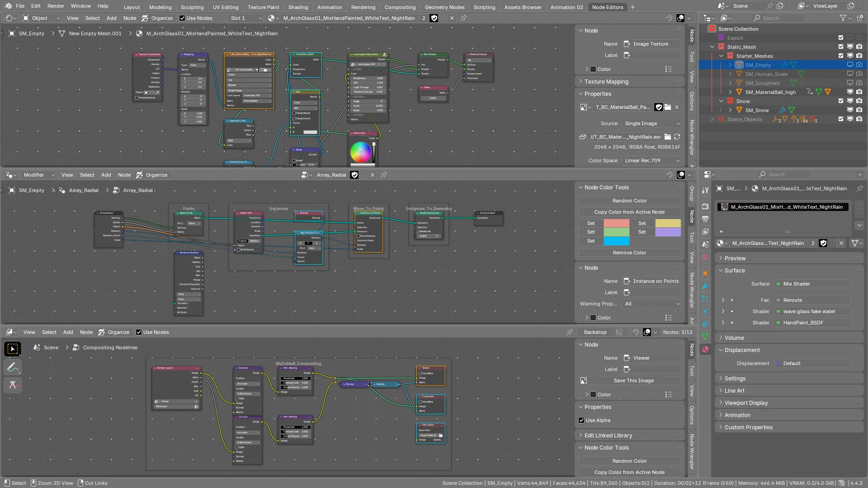Set node color to the red swatch
The width and height of the screenshot is (868, 488).
click(x=616, y=223)
